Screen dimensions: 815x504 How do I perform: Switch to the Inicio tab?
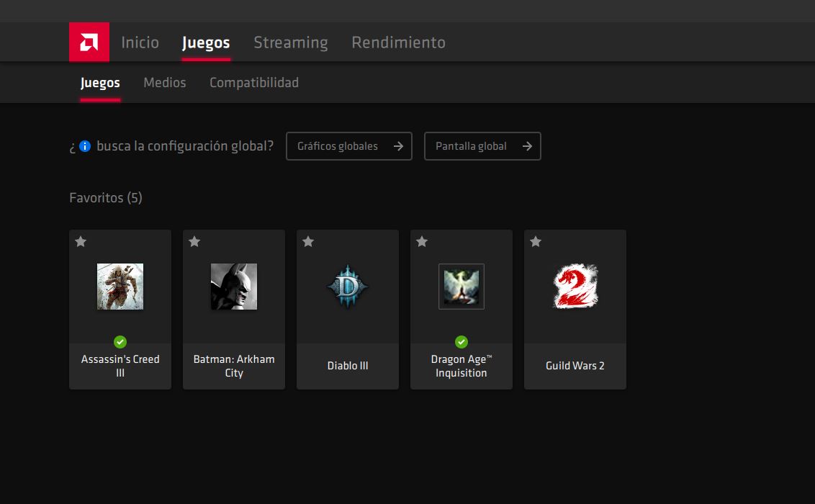point(140,42)
